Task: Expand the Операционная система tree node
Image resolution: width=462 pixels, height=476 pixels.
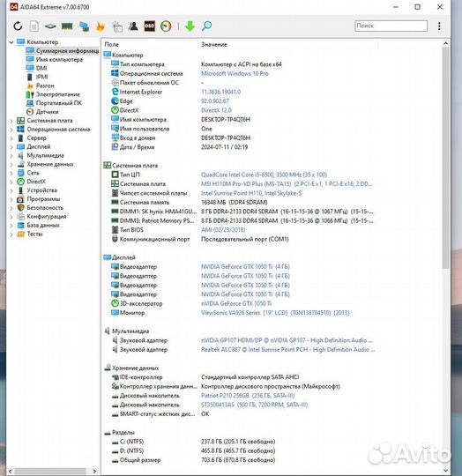Action: [x=11, y=130]
